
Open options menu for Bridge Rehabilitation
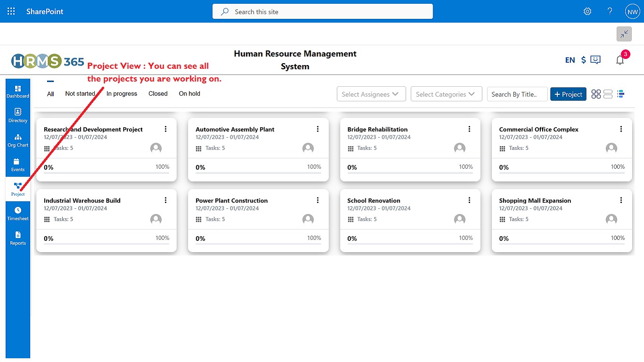[x=469, y=129]
